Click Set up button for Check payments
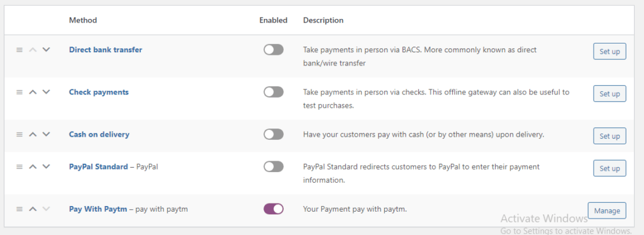The height and width of the screenshot is (235, 644). [609, 93]
